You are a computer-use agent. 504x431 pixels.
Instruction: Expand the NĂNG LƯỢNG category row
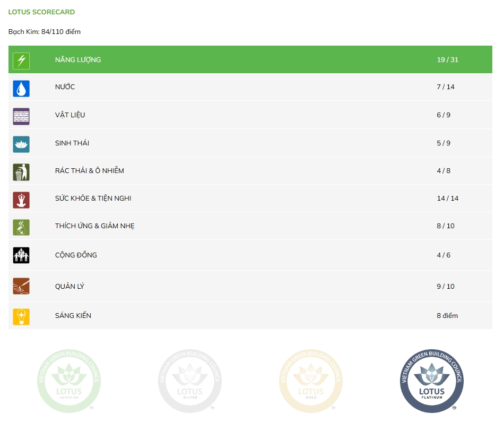point(78,60)
